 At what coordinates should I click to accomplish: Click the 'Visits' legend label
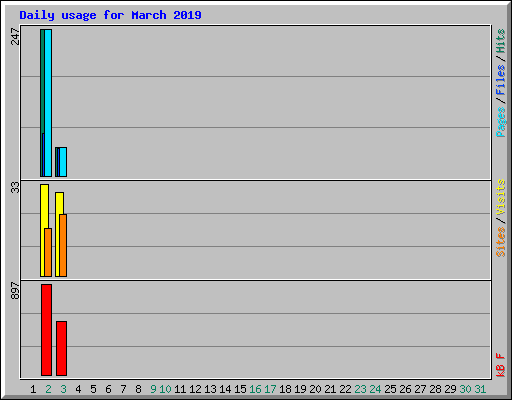coord(501,197)
